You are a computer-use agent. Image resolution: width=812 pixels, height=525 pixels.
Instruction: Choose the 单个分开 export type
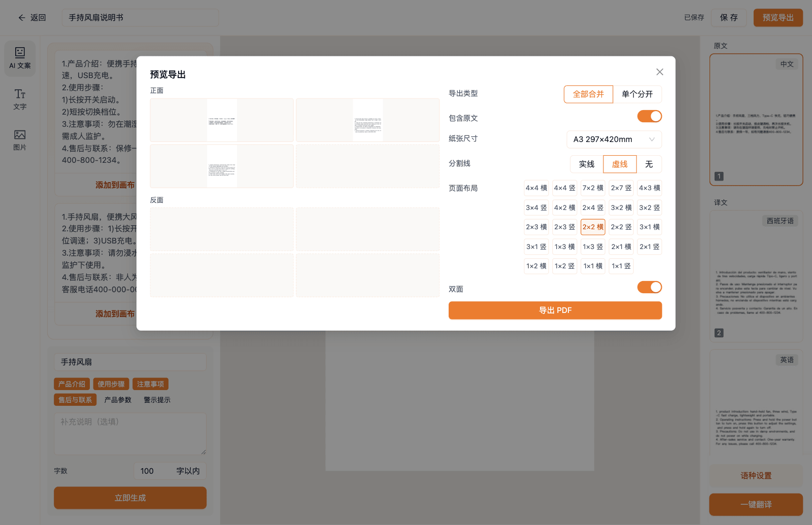tap(637, 94)
